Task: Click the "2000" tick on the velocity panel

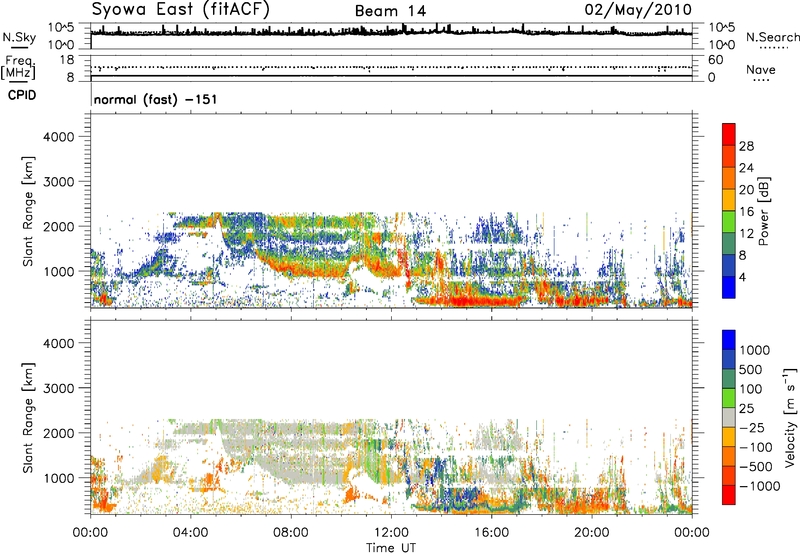Action: coord(59,433)
